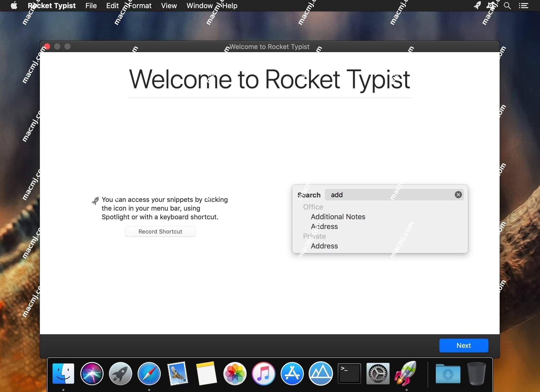The image size is (540, 392).
Task: Click 'Record Shortcut' button
Action: (160, 231)
